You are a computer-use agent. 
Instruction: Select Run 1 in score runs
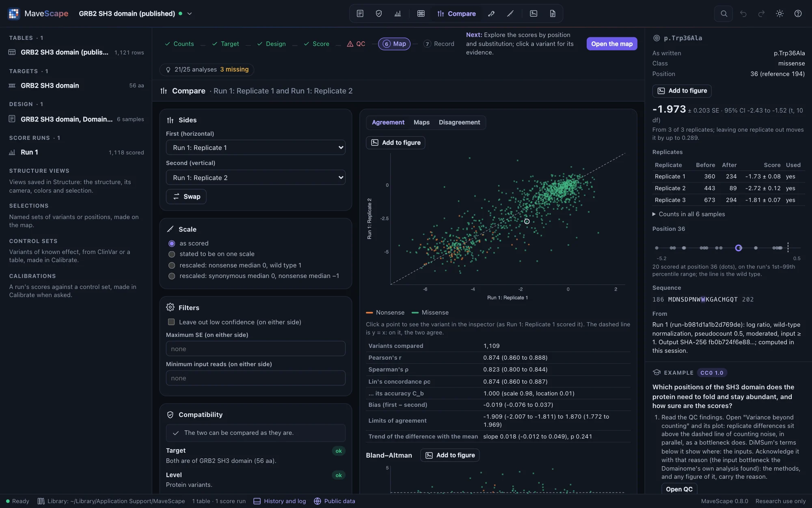click(76, 152)
